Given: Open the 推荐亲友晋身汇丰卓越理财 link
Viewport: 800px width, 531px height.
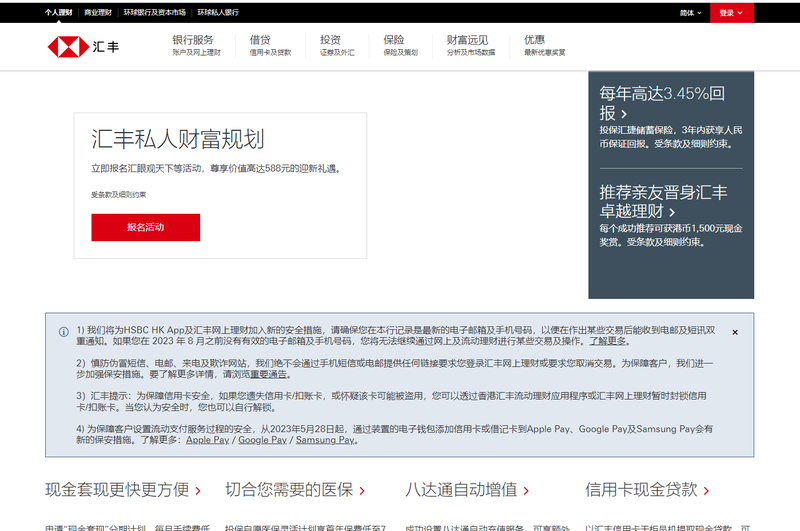Looking at the screenshot, I should coord(663,201).
